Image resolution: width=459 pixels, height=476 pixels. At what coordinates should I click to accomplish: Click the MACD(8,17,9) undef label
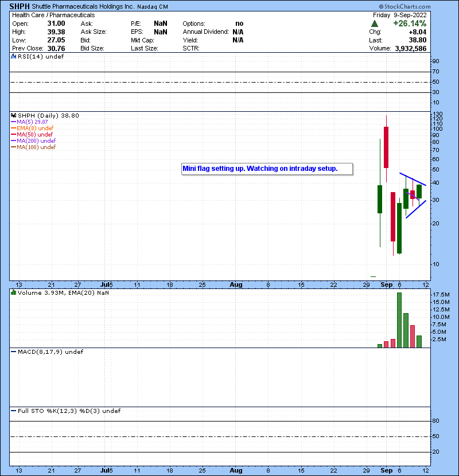(x=50, y=352)
